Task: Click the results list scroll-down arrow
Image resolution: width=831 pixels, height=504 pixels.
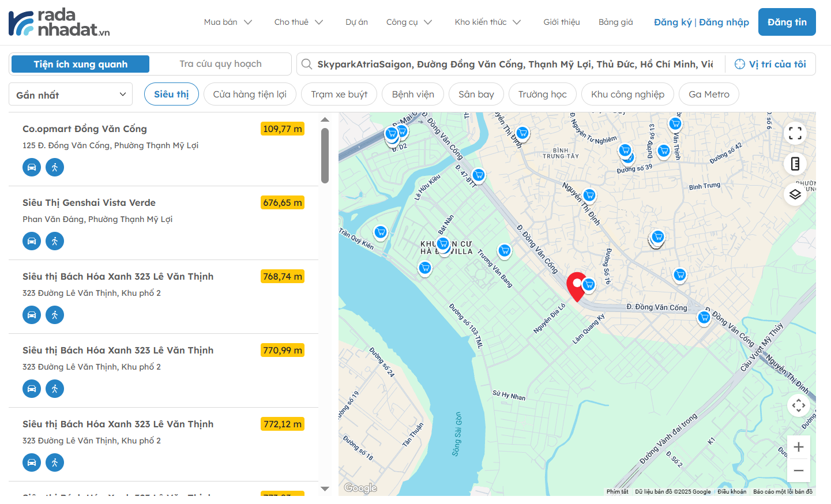Action: 325,489
